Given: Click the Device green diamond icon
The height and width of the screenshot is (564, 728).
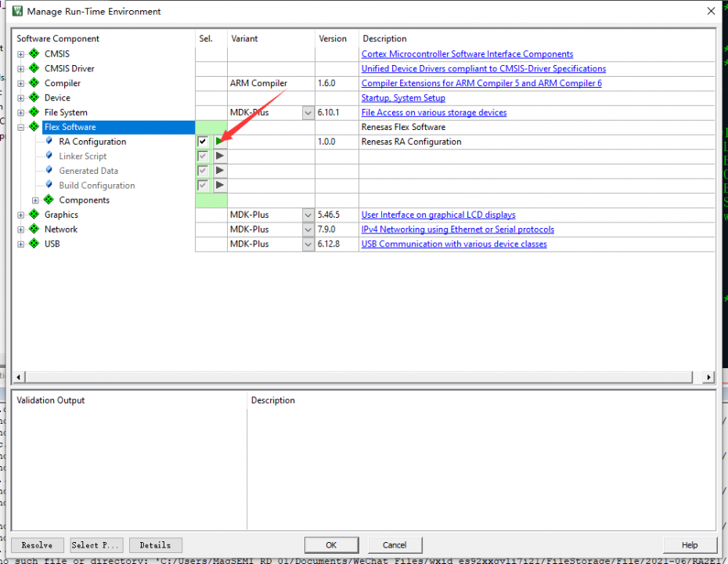Looking at the screenshot, I should pos(34,98).
